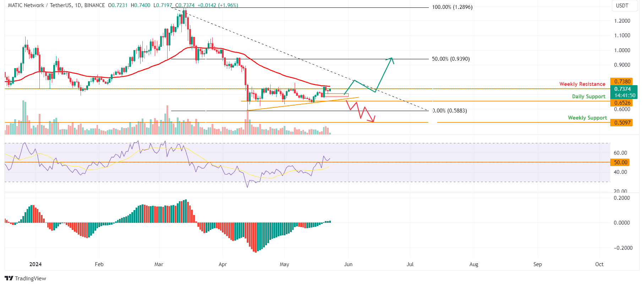The width and height of the screenshot is (644, 286).
Task: Click the 14:41:50 candle countdown timer
Action: [625, 95]
